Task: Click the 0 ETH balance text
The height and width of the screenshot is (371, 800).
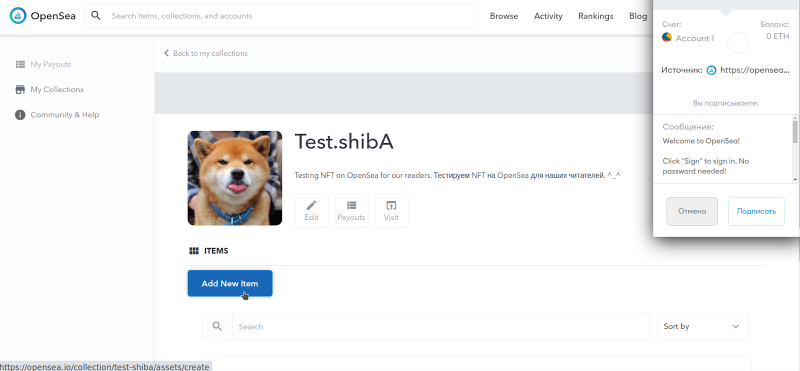Action: pyautogui.click(x=778, y=36)
